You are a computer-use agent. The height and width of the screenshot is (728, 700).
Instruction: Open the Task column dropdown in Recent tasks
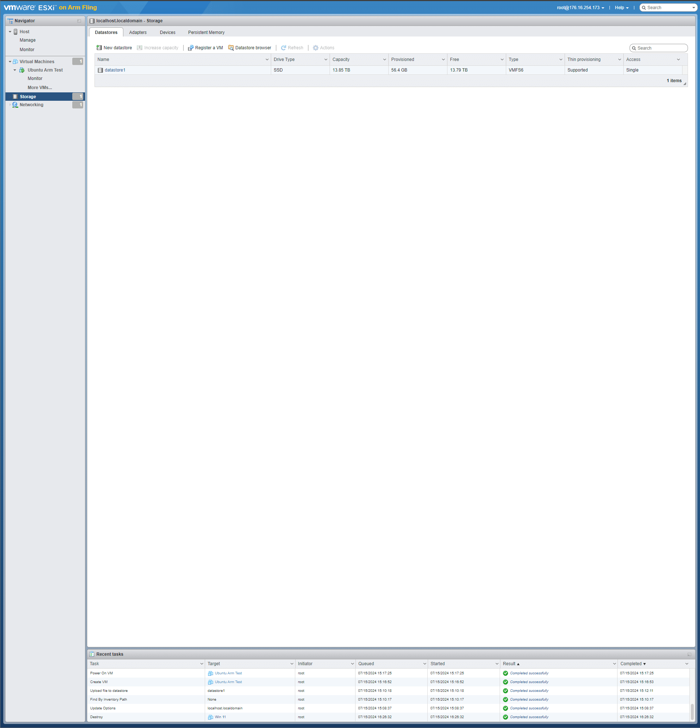[x=202, y=664]
